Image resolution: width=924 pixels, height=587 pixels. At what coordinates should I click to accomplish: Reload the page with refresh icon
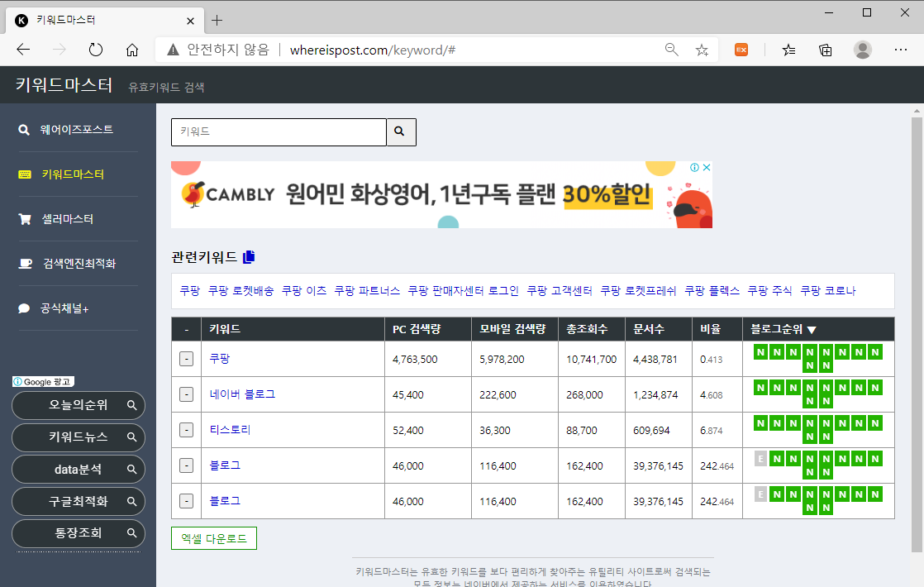96,50
